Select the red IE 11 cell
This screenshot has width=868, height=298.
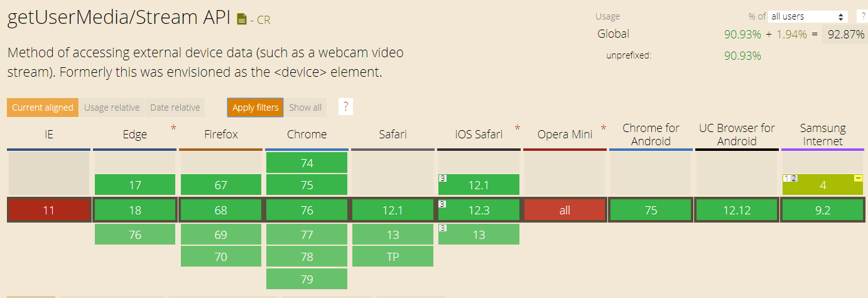pos(49,210)
